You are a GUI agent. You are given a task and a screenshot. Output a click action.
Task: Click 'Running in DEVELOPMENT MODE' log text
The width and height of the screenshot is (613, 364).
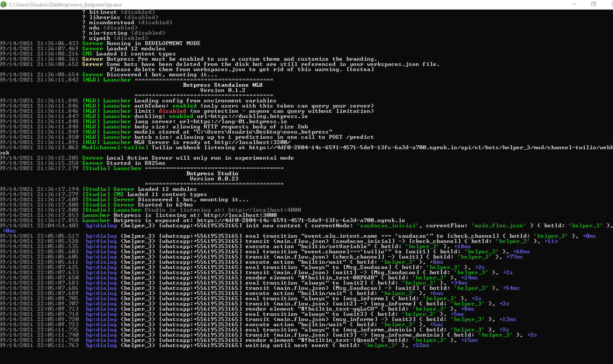[153, 43]
